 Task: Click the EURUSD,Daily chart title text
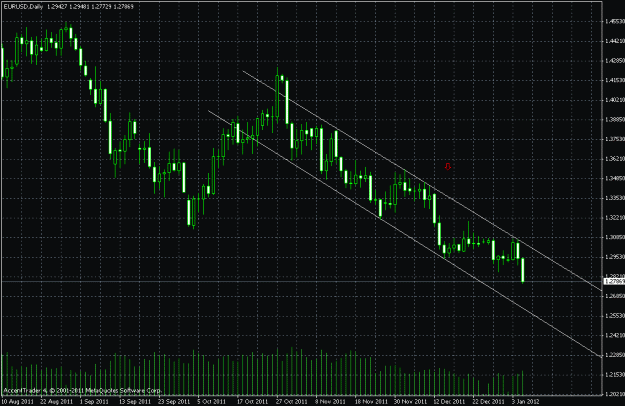[23, 7]
